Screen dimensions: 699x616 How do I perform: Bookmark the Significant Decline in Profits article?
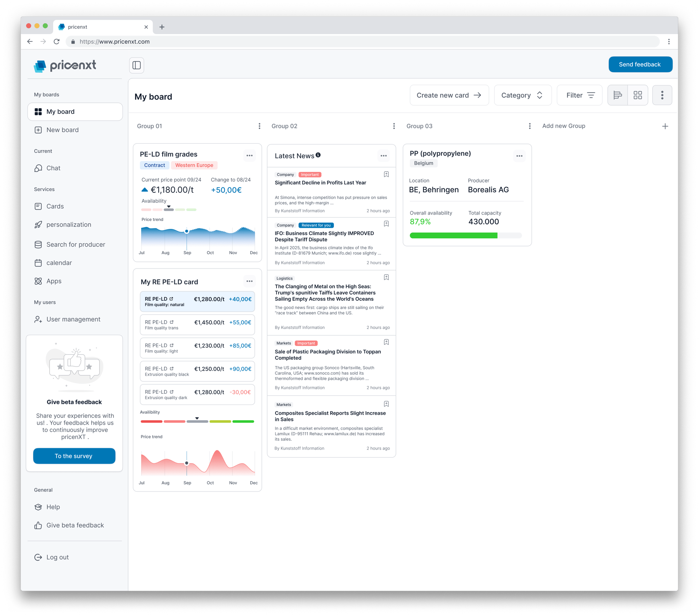coord(386,174)
